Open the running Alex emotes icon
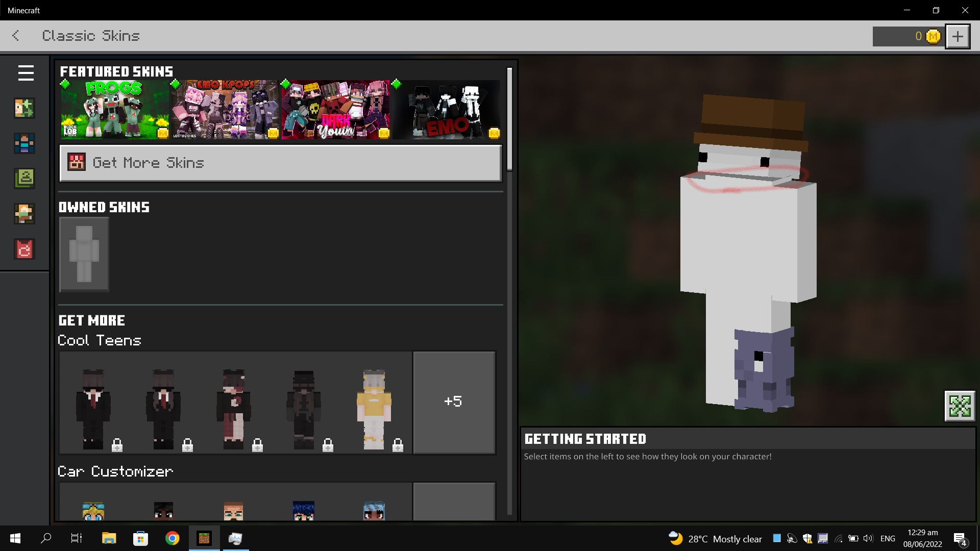 point(24,214)
